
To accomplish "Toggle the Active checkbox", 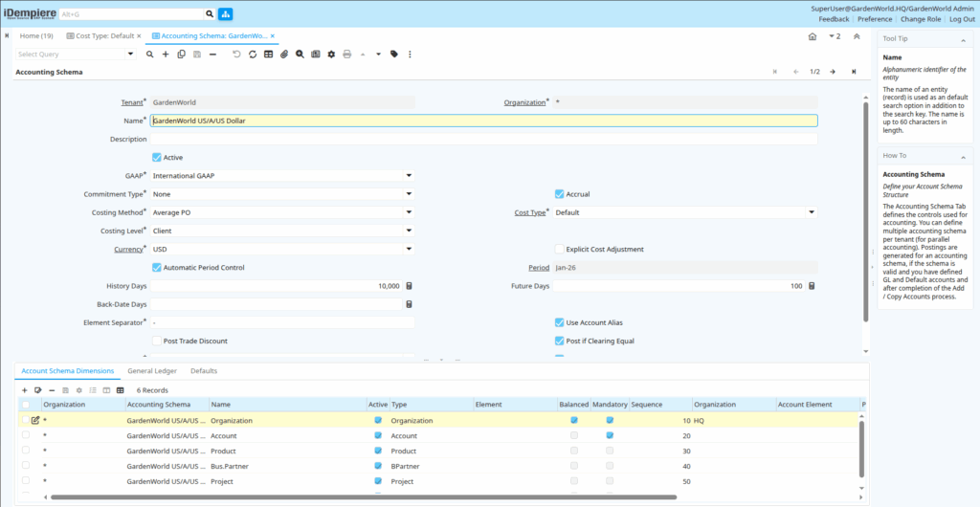I will pos(157,157).
